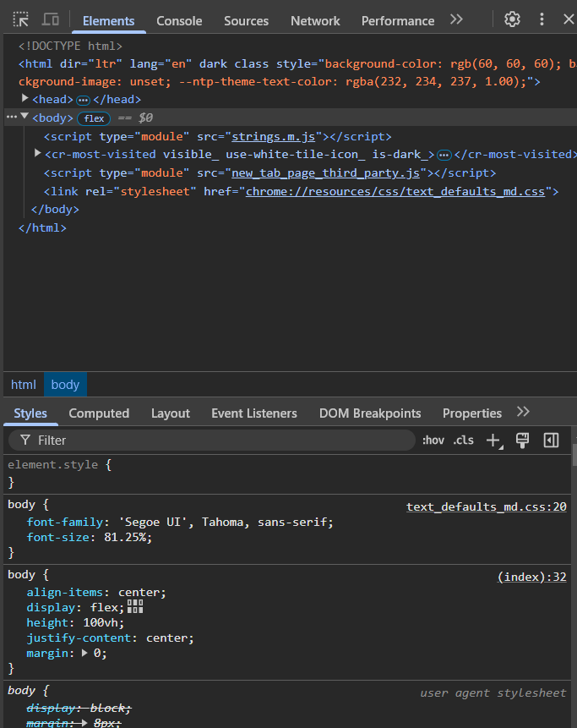Select the html breadcrumb
This screenshot has width=577, height=728.
23,385
